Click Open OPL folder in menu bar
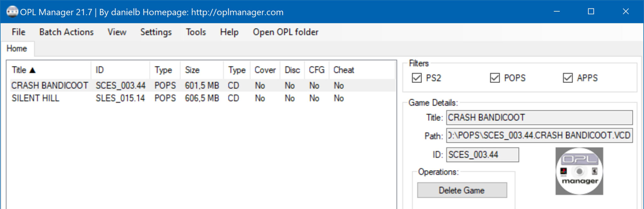The image size is (644, 209). tap(286, 32)
